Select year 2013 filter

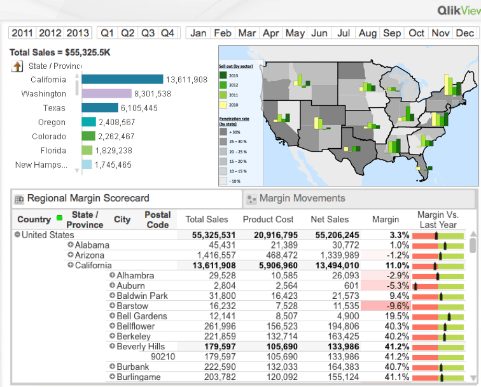77,33
